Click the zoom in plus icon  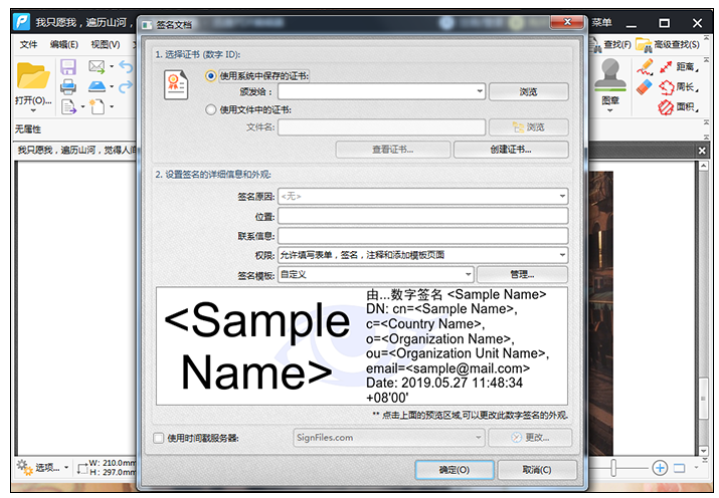660,468
